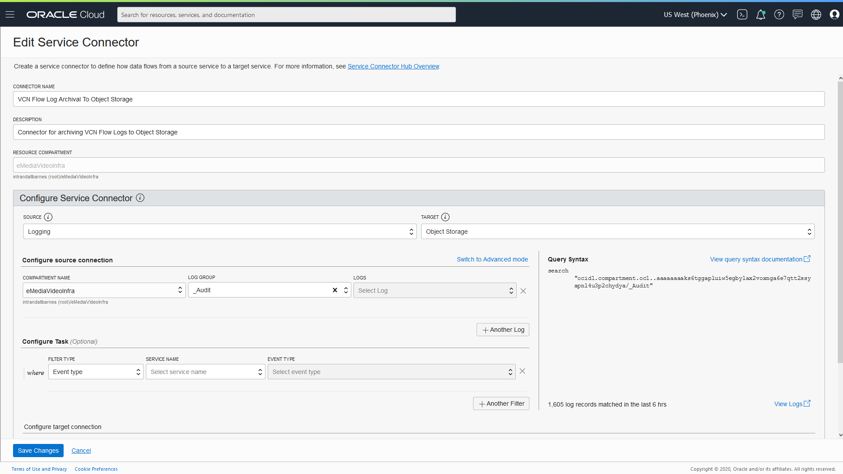Open Cookie Preferences link
This screenshot has width=843, height=474.
(x=96, y=469)
